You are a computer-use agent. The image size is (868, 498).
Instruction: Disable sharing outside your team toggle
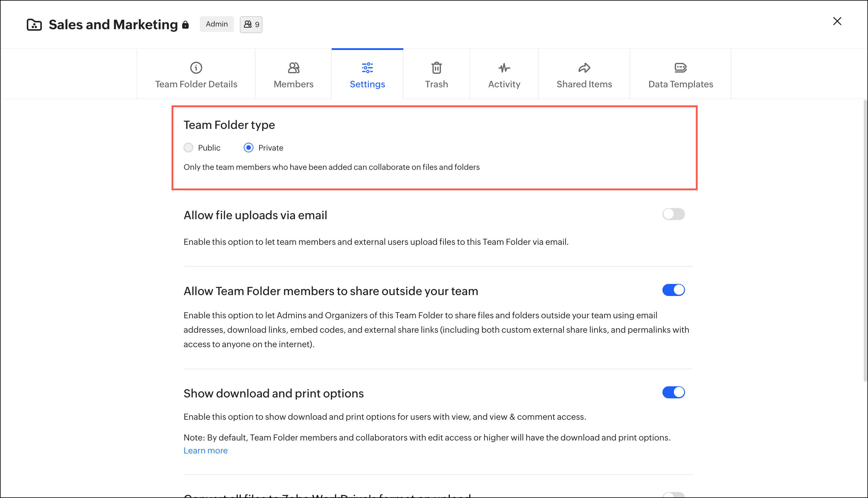(x=673, y=290)
